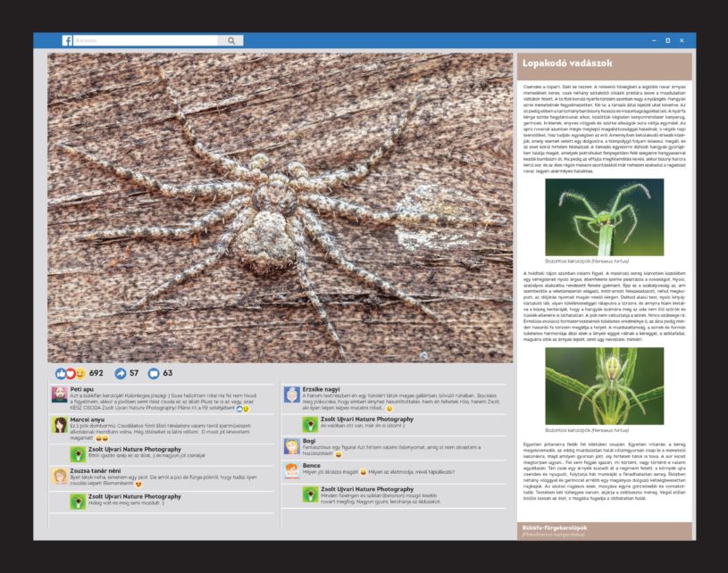Screen dimensions: 728x573
Task: Open Bence's profile avatar
Action: click(x=291, y=469)
